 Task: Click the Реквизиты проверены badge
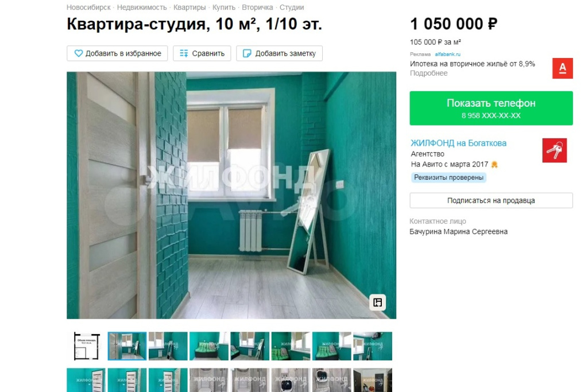(448, 178)
